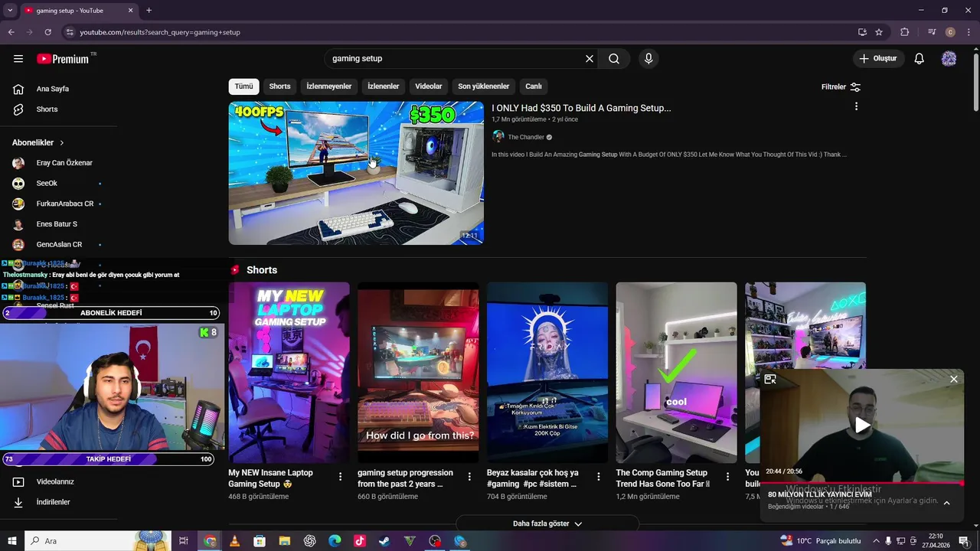Select the Shorts filter chip
980x551 pixels.
tap(279, 86)
